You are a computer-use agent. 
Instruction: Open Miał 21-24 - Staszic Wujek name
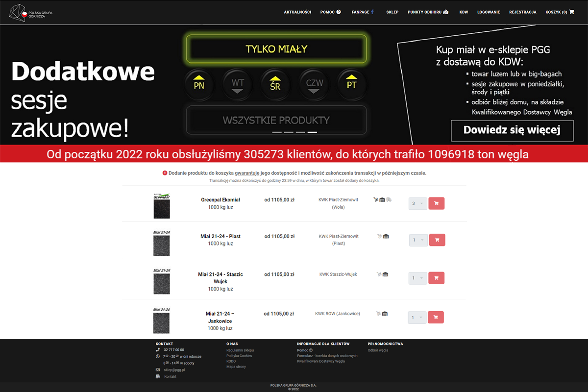tap(220, 278)
